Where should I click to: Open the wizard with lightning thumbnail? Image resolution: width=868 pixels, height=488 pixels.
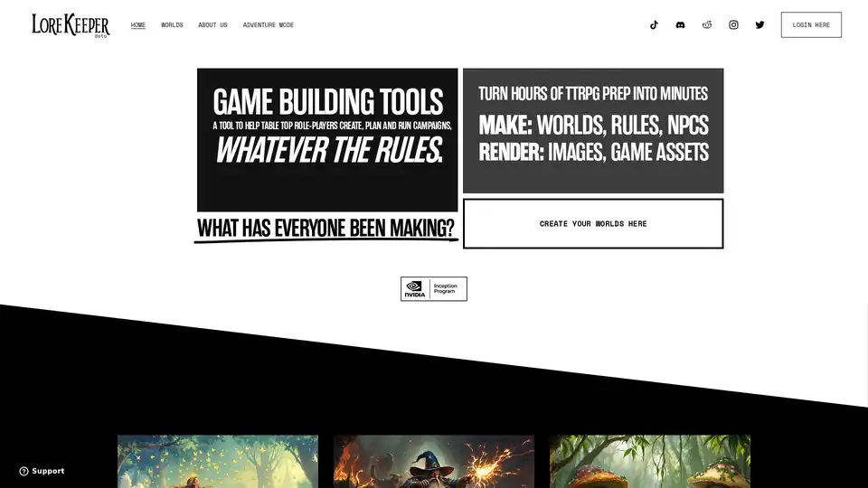pos(434,462)
